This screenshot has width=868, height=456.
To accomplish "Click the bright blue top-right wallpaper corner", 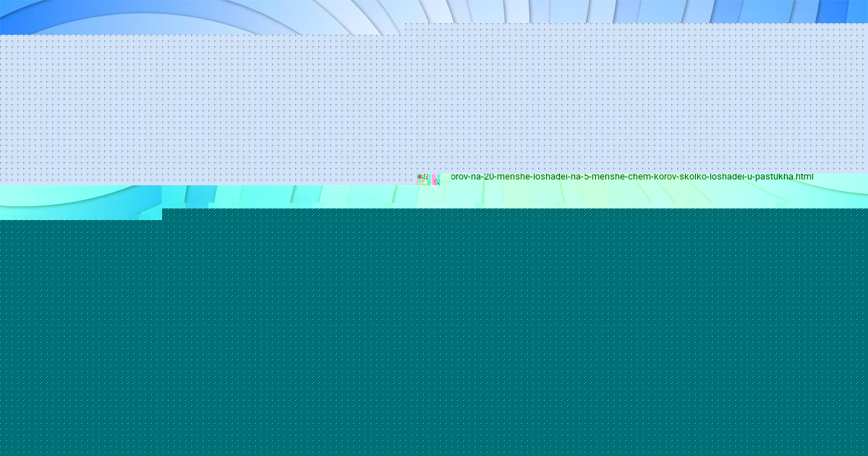I will coord(846,10).
